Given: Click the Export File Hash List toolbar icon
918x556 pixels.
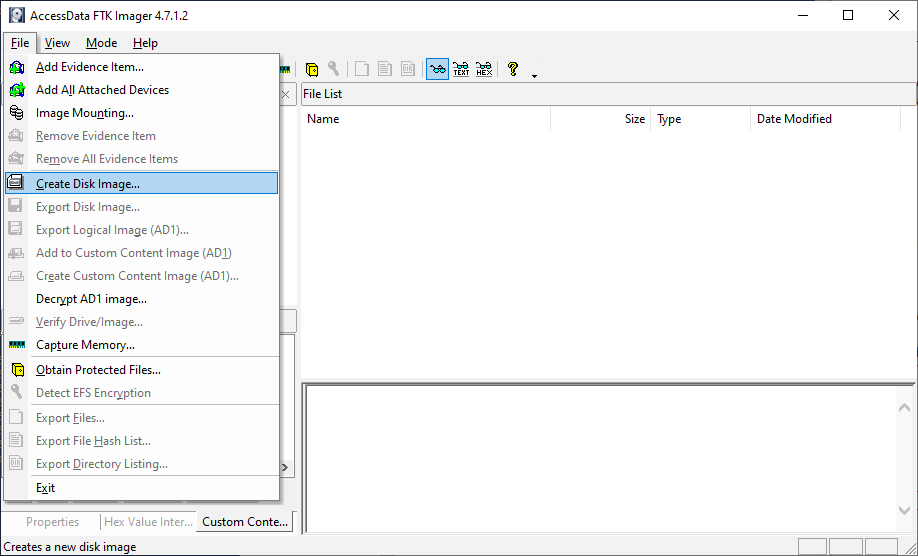Looking at the screenshot, I should click(x=385, y=69).
